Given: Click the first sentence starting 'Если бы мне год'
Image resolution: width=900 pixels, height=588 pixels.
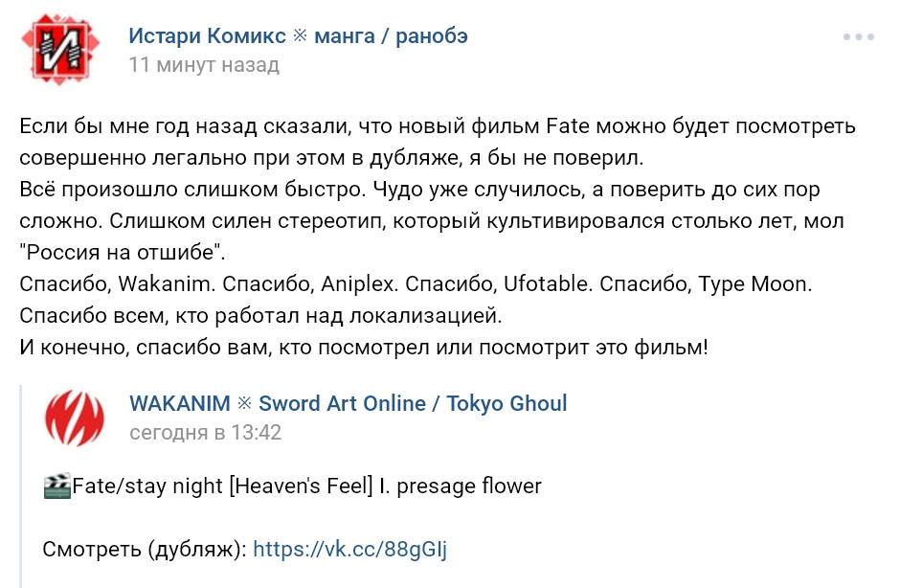Looking at the screenshot, I should point(438,142).
